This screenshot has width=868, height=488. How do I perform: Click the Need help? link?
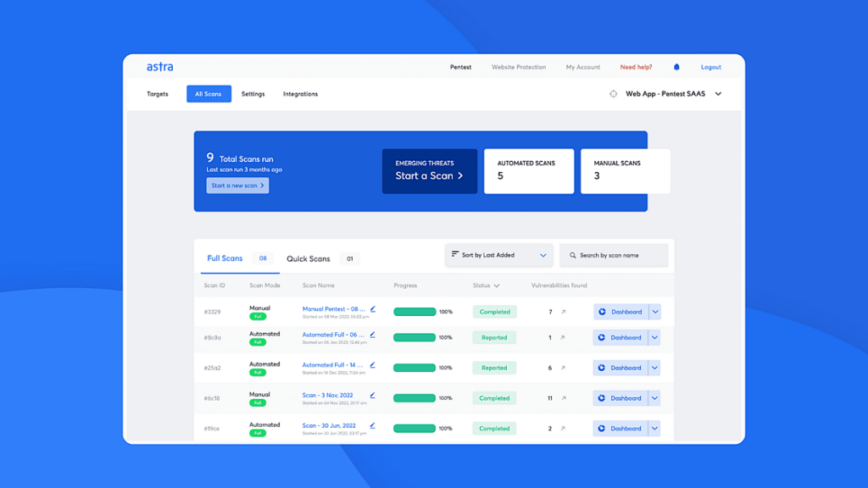[636, 67]
